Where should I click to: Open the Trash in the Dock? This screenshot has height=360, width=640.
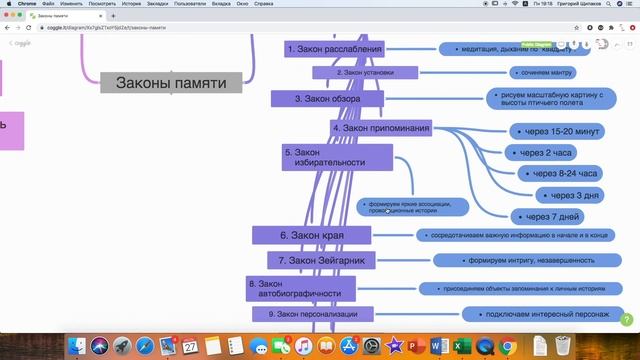point(563,346)
